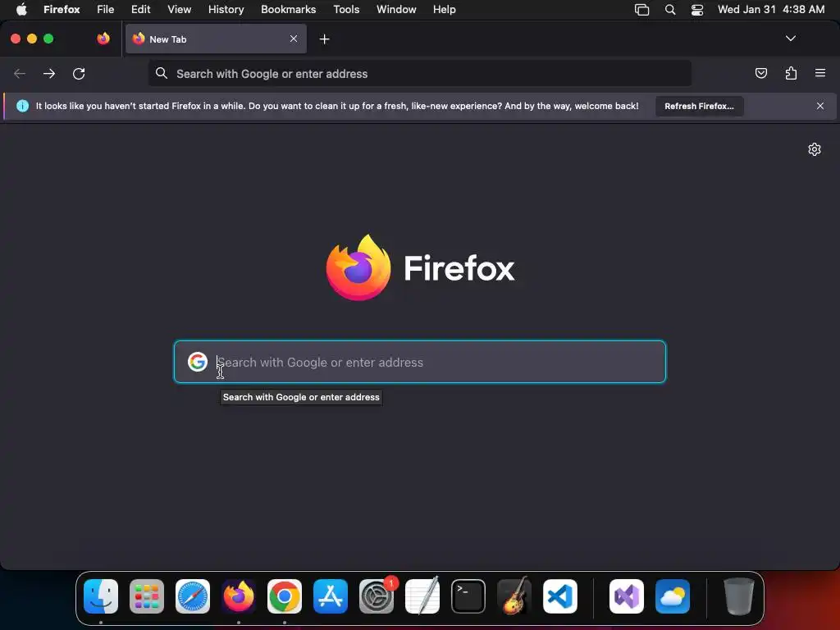The height and width of the screenshot is (630, 840).
Task: Dismiss the welcome back notification bar
Action: pyautogui.click(x=820, y=106)
